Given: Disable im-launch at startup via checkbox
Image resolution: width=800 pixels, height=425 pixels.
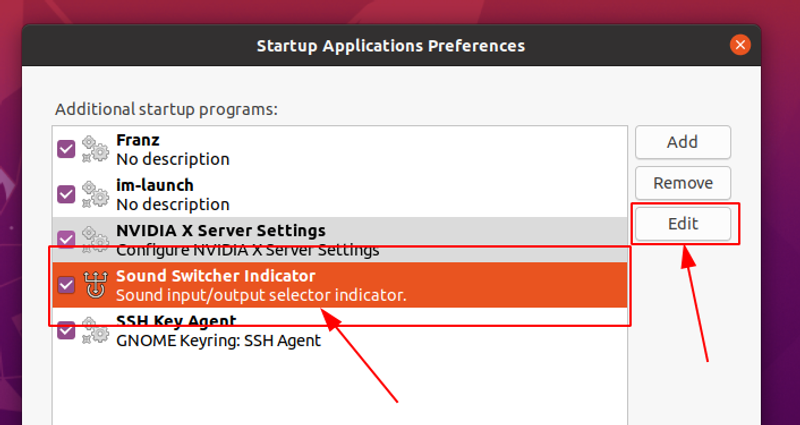Looking at the screenshot, I should [66, 194].
